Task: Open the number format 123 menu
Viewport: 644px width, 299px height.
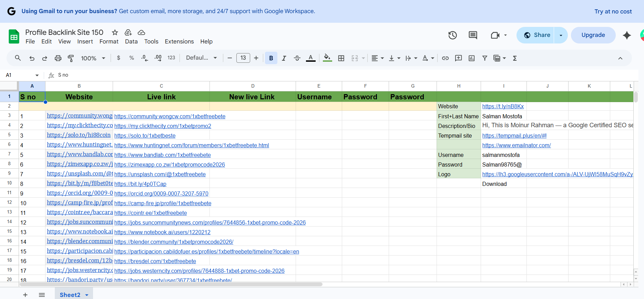Action: pyautogui.click(x=171, y=58)
